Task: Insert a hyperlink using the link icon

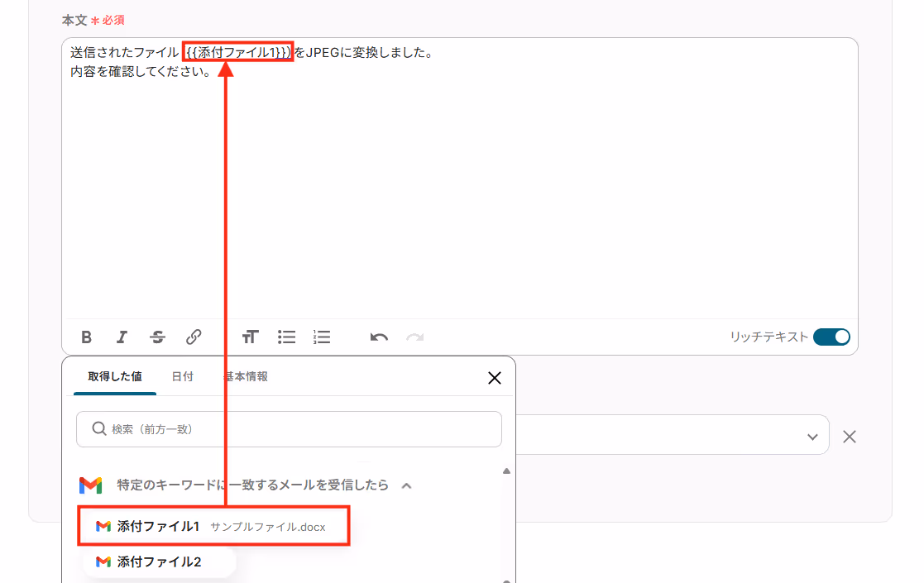Action: (x=194, y=337)
